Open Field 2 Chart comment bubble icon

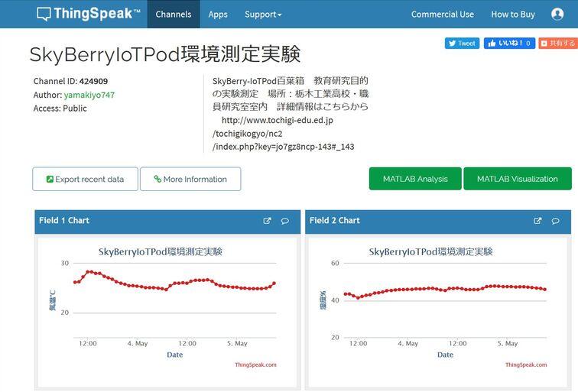556,221
